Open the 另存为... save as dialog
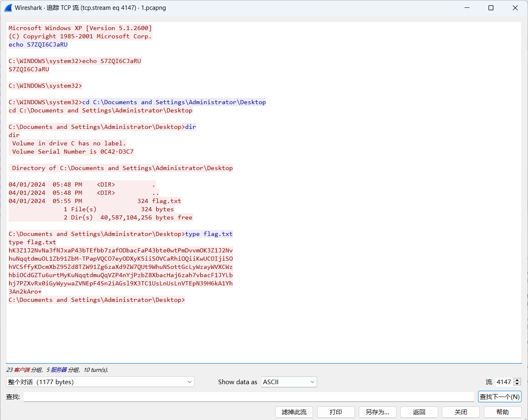528x420 pixels. coord(377,412)
